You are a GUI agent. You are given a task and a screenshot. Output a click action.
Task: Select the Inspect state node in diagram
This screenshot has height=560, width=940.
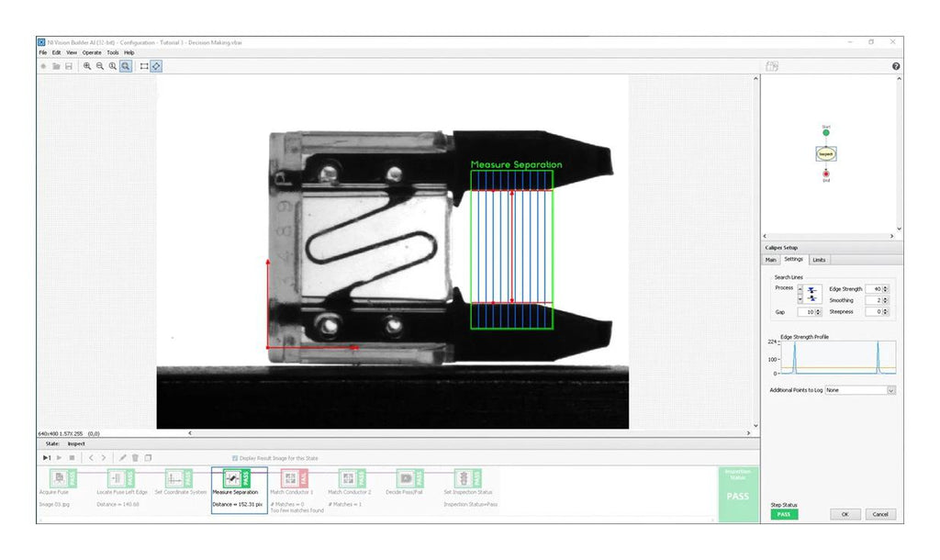826,154
